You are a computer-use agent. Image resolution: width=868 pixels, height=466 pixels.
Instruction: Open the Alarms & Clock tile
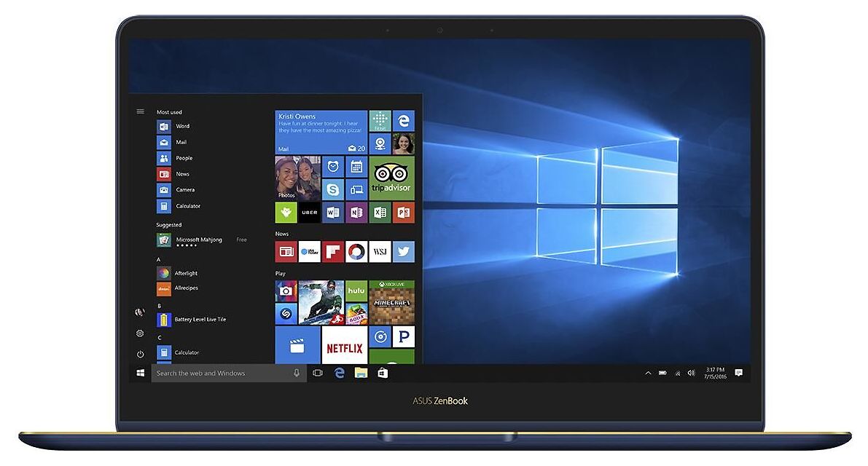click(x=332, y=166)
